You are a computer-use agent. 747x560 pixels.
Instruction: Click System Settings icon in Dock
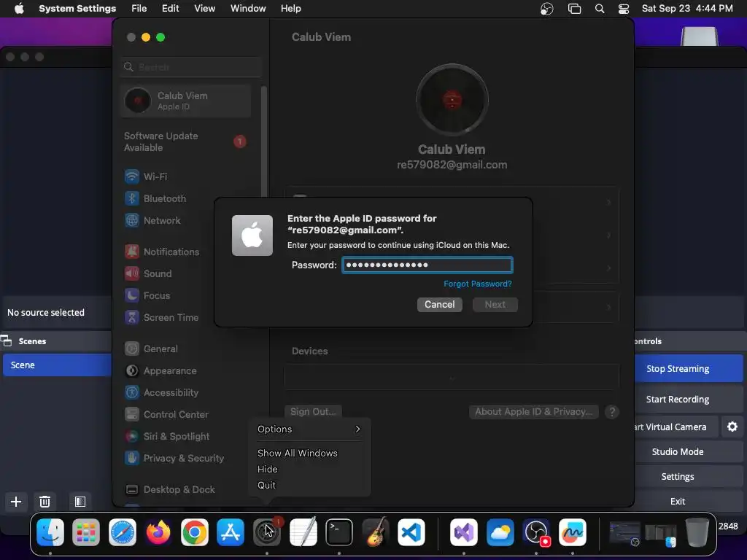point(267,532)
